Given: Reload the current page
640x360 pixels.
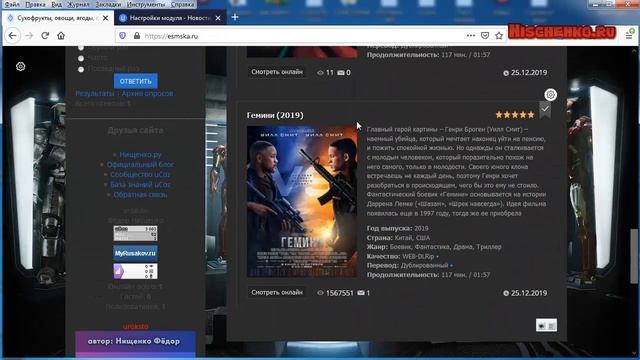Looking at the screenshot, I should click(x=45, y=36).
